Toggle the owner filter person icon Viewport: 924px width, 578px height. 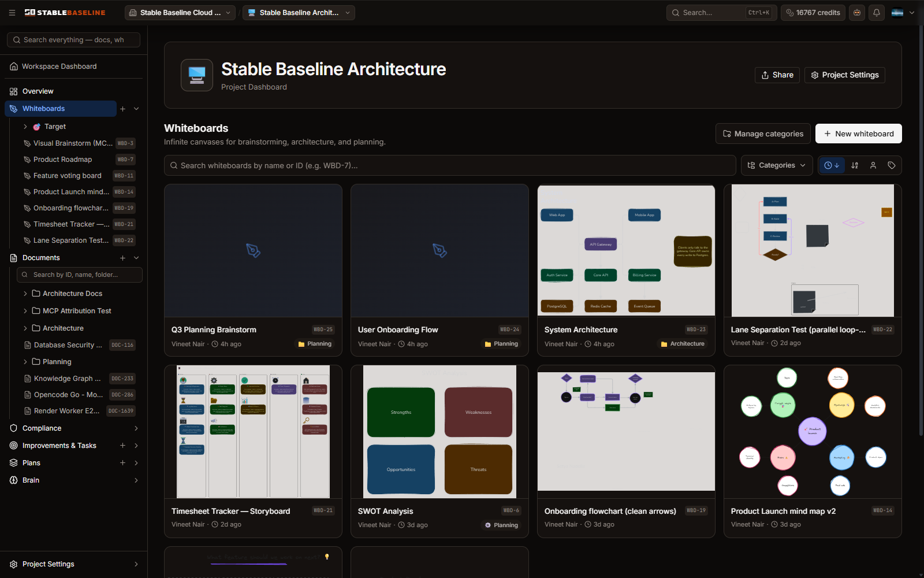click(873, 165)
